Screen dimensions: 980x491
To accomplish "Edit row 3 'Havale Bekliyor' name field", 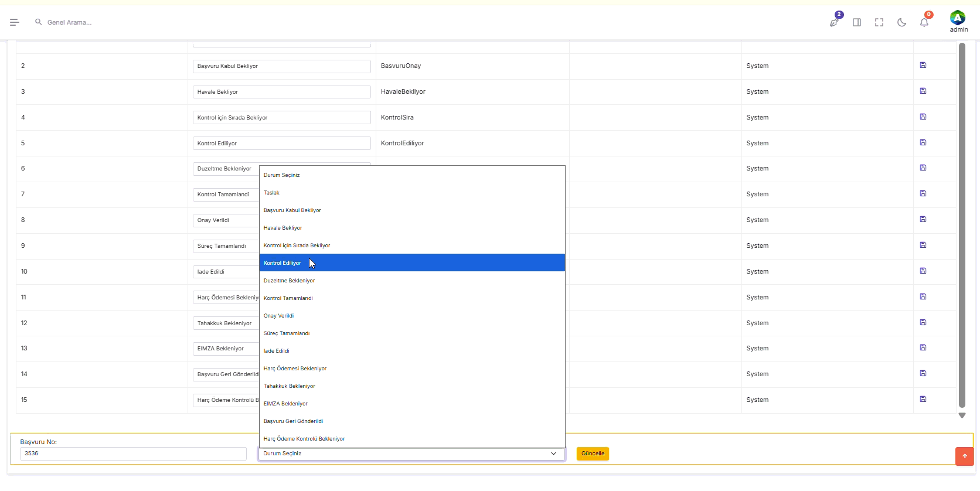I will 281,92.
